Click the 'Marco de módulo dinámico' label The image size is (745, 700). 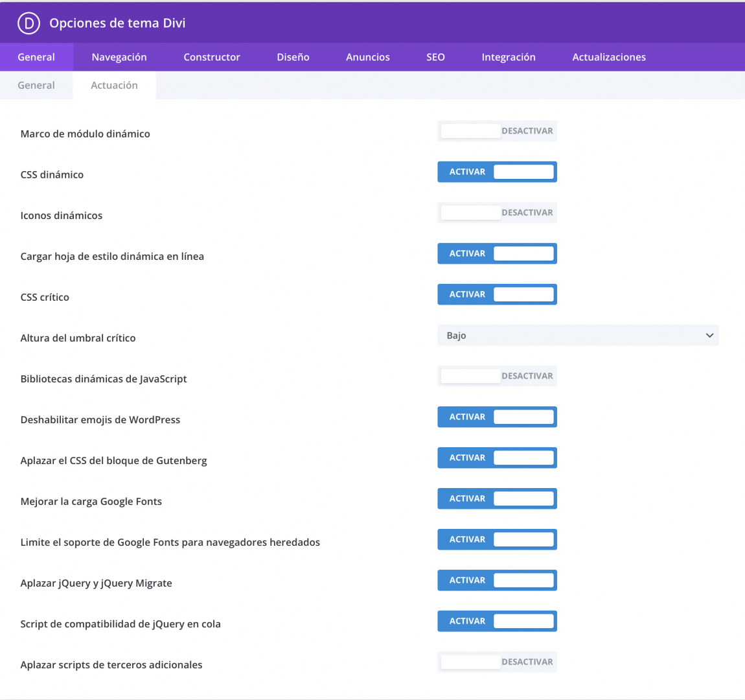point(85,134)
